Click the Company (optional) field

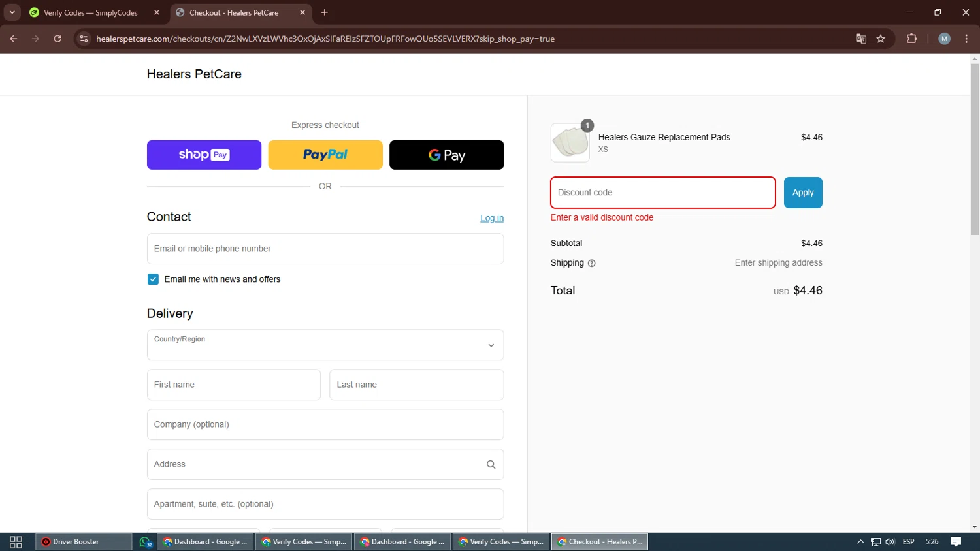pyautogui.click(x=325, y=424)
